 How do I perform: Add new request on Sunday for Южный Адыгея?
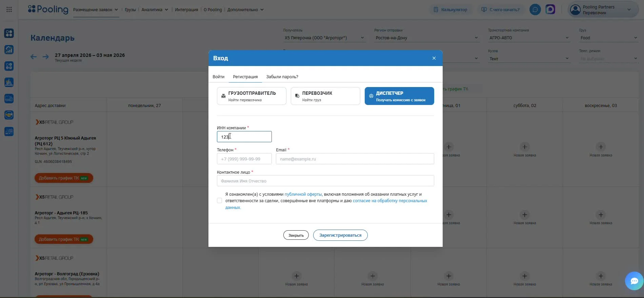tap(601, 149)
